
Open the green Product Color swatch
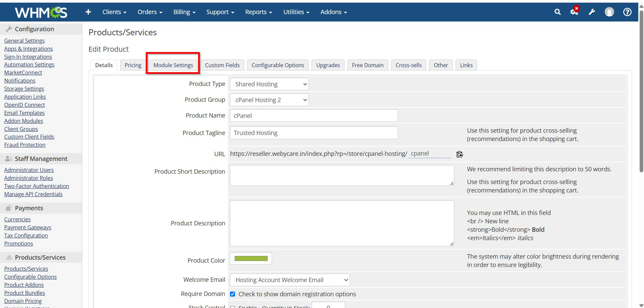click(251, 259)
